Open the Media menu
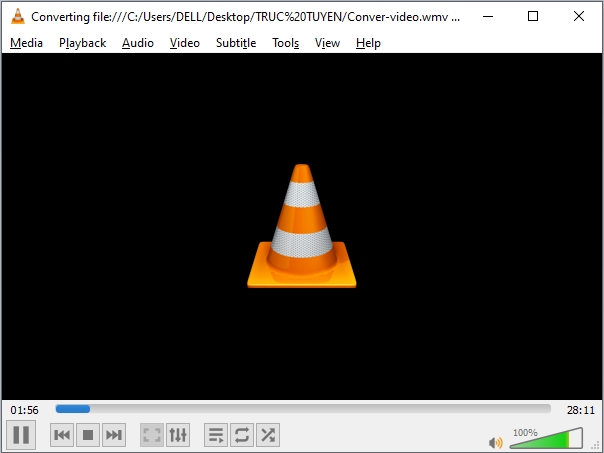Image resolution: width=604 pixels, height=453 pixels. point(26,43)
